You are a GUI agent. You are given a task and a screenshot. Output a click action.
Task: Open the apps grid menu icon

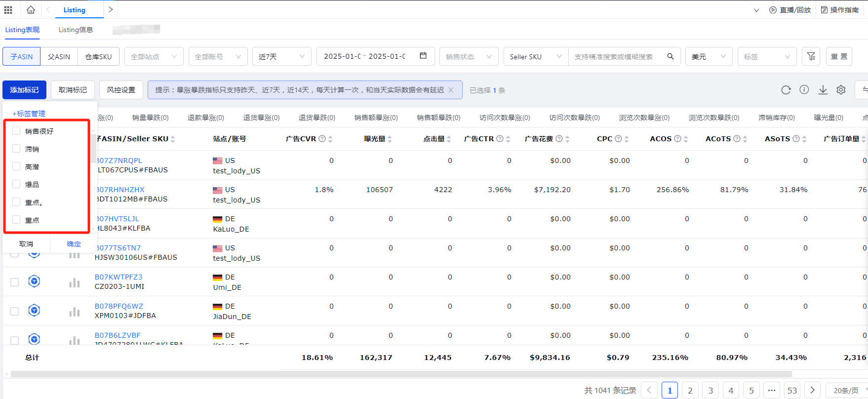(8, 10)
